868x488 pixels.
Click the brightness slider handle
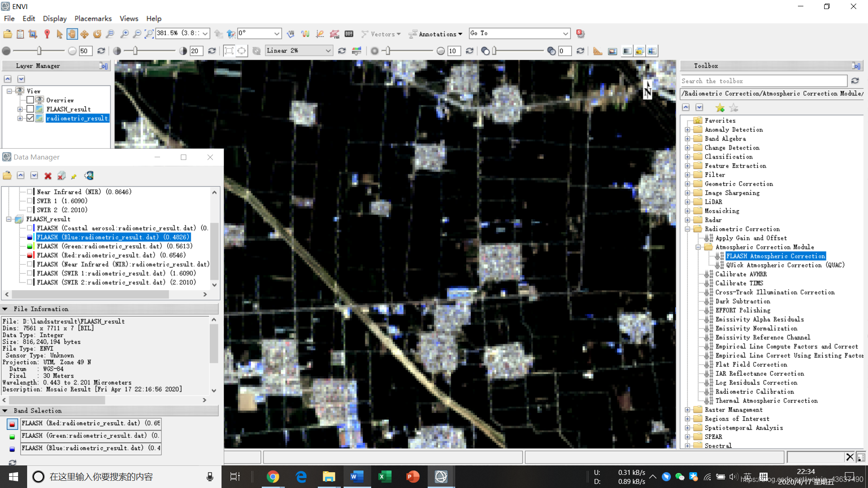tap(39, 51)
